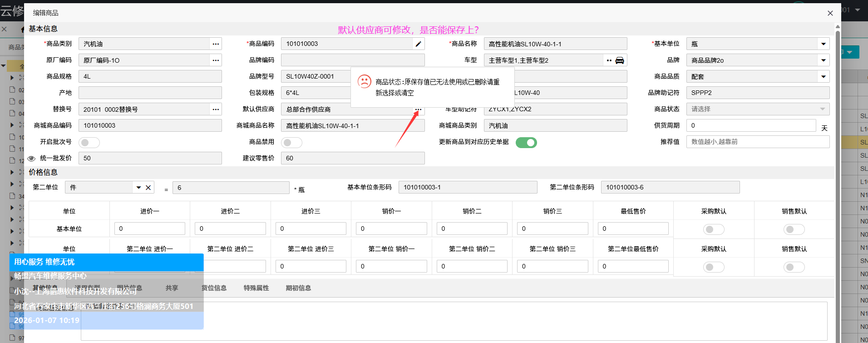Click the 推荐值 input field

tap(758, 142)
